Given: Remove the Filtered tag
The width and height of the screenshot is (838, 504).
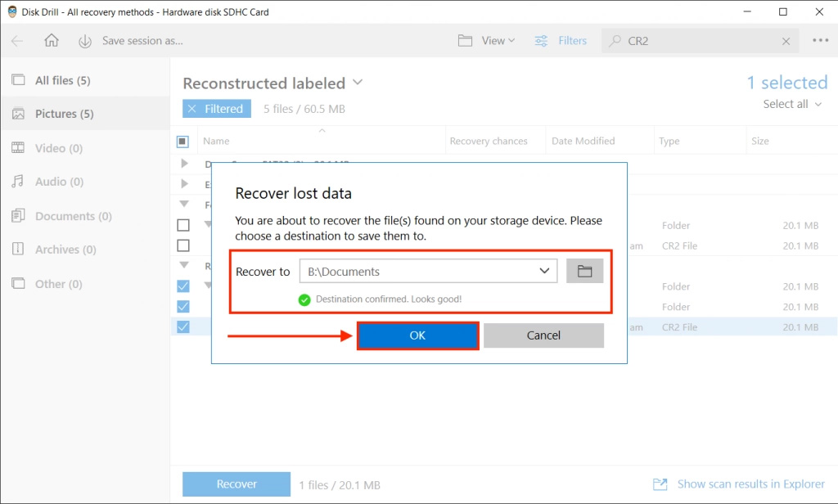Looking at the screenshot, I should (191, 109).
